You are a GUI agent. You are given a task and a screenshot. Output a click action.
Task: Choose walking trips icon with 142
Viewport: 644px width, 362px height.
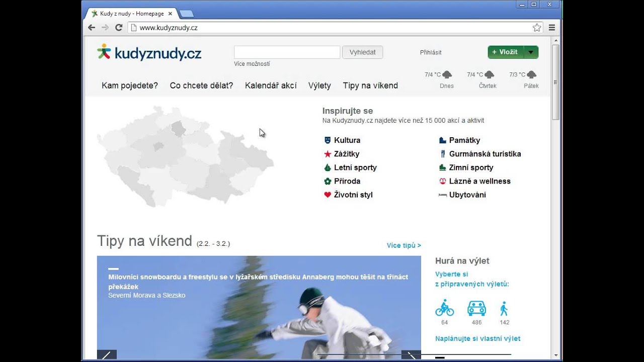(x=504, y=308)
